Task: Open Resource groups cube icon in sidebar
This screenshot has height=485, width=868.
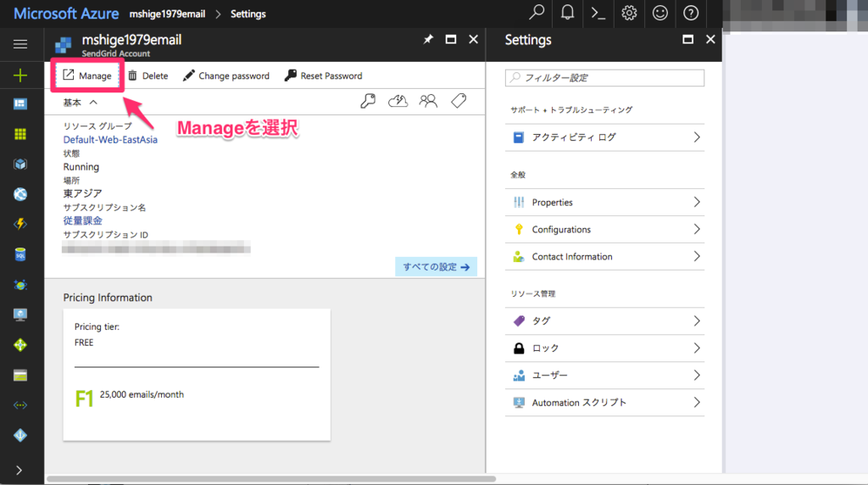Action: [20, 164]
